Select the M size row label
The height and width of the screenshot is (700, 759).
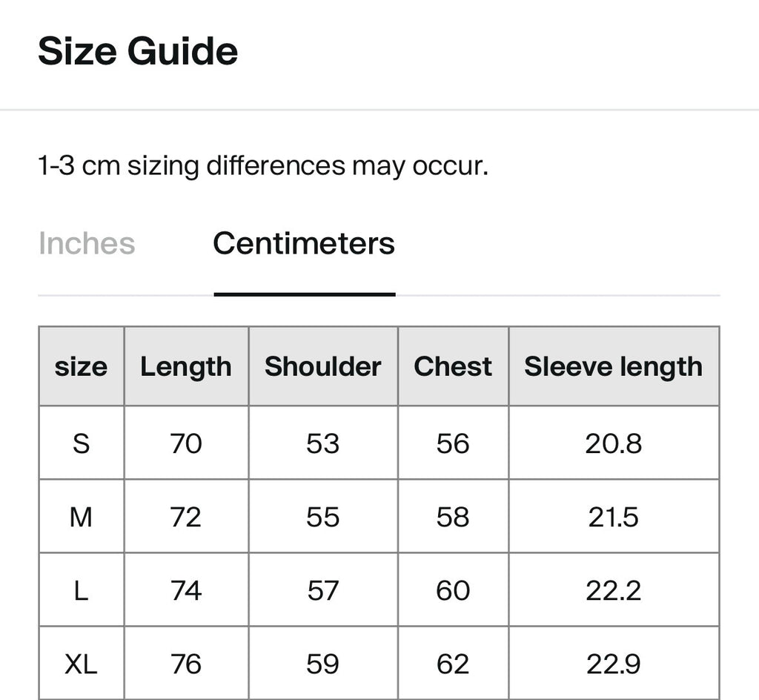point(81,517)
